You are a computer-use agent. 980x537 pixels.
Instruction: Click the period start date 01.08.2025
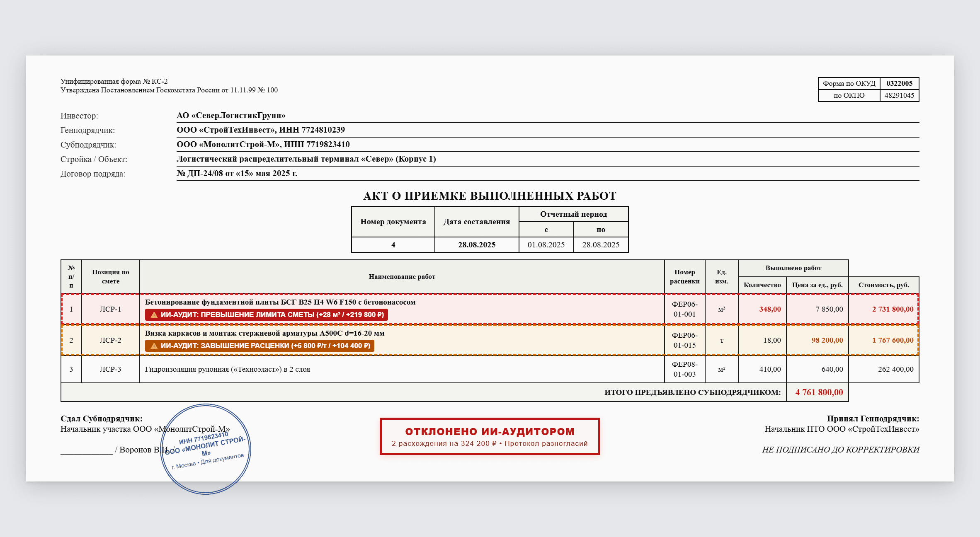click(x=546, y=245)
